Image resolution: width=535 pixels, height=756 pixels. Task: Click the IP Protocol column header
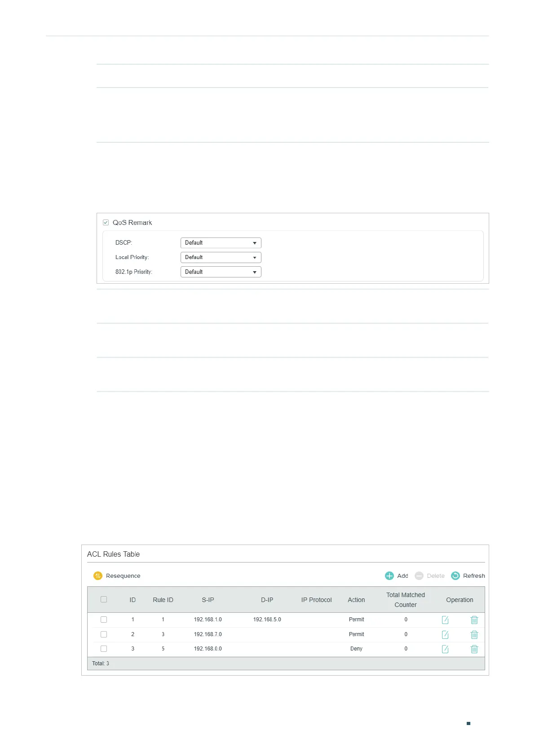317,600
